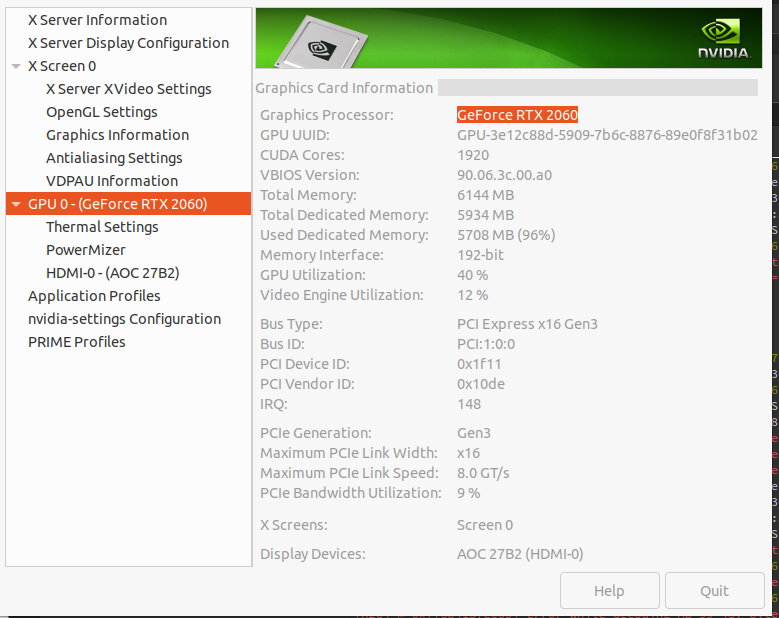Click Bus ID value PCI:1:0:0

point(486,344)
